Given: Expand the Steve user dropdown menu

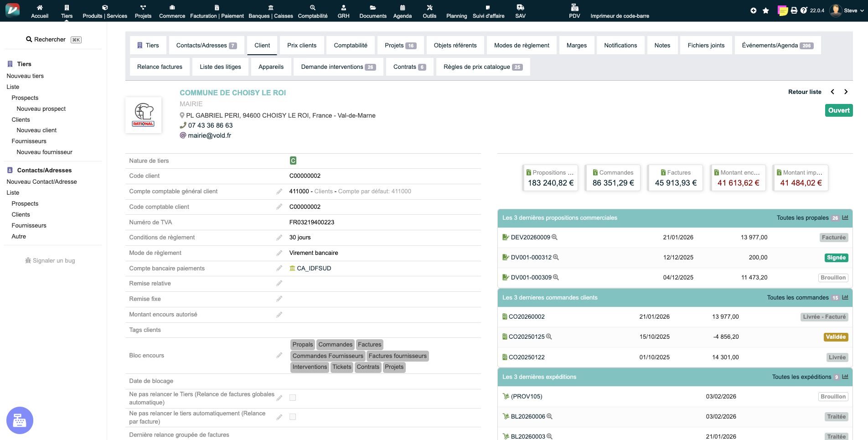Looking at the screenshot, I should (x=848, y=10).
